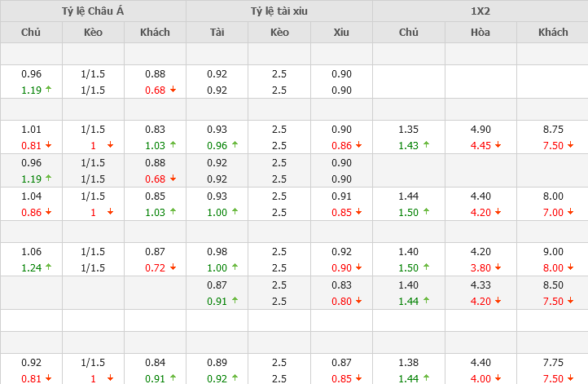
Task: Click the 8.75 away odds value
Action: pos(553,129)
